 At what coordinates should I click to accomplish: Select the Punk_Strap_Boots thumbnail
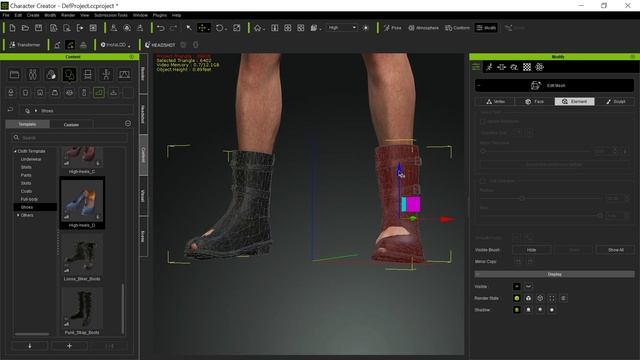pos(82,311)
